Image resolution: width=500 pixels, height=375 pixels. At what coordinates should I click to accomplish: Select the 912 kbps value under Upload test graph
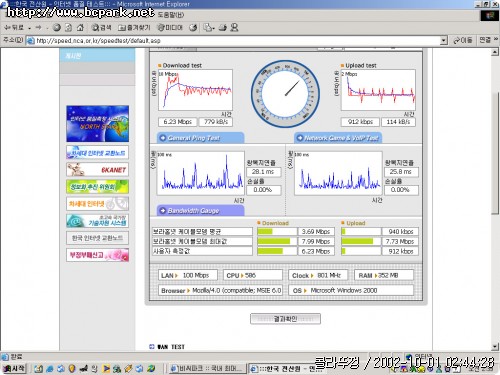click(360, 122)
